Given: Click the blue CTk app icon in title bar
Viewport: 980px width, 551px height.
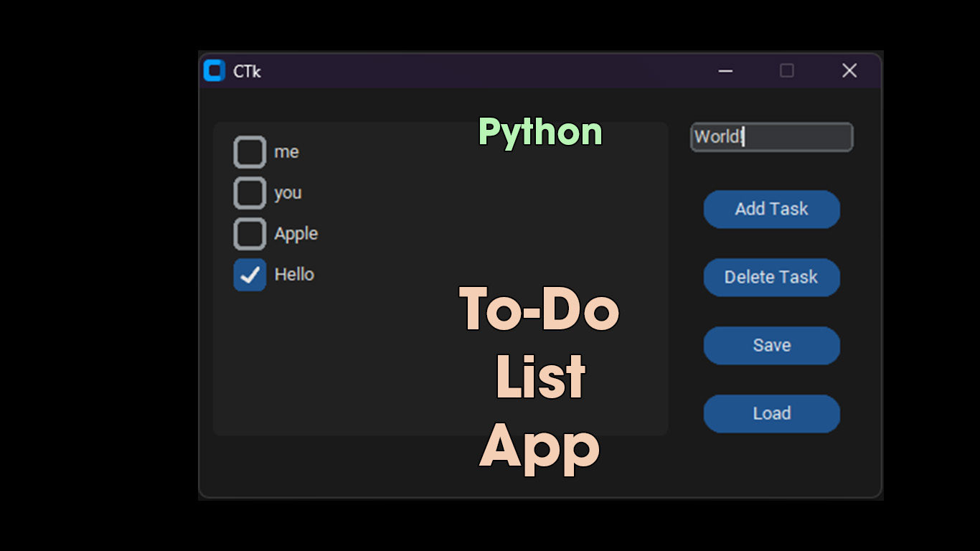Looking at the screenshot, I should (214, 71).
